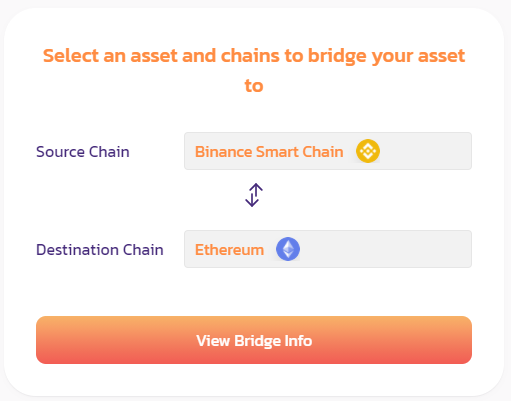The width and height of the screenshot is (511, 401).
Task: Click the word 'Smart' in source field
Action: click(277, 152)
